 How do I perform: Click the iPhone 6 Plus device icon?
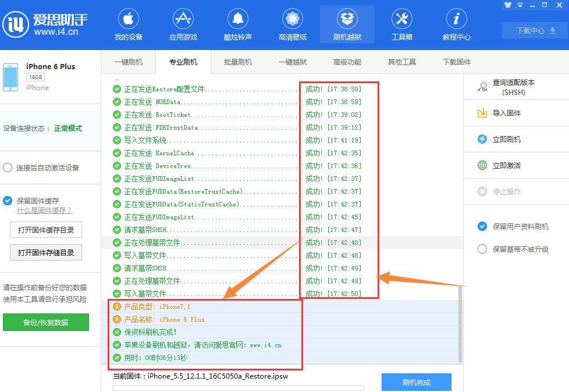(x=10, y=77)
